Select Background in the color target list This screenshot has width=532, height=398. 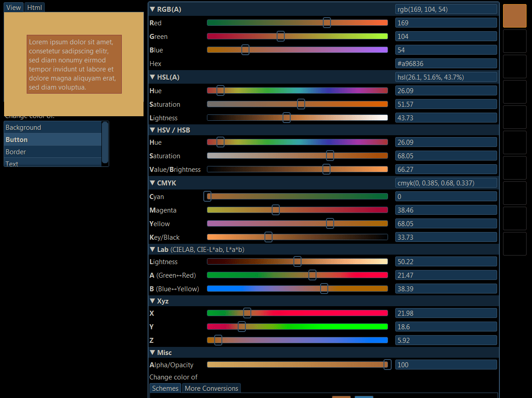[53, 128]
